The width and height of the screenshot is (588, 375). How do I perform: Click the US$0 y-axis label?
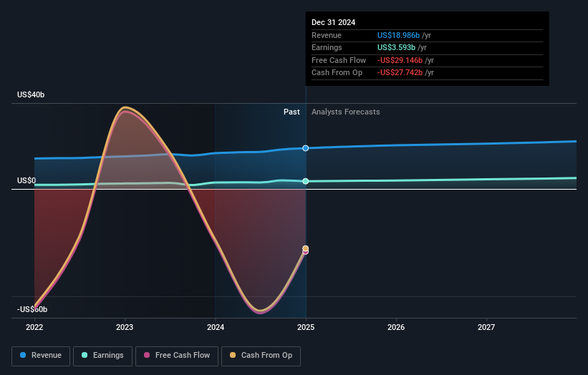pyautogui.click(x=26, y=180)
